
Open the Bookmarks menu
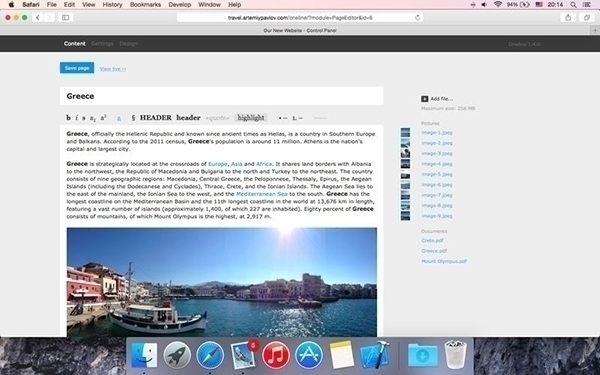pos(145,5)
